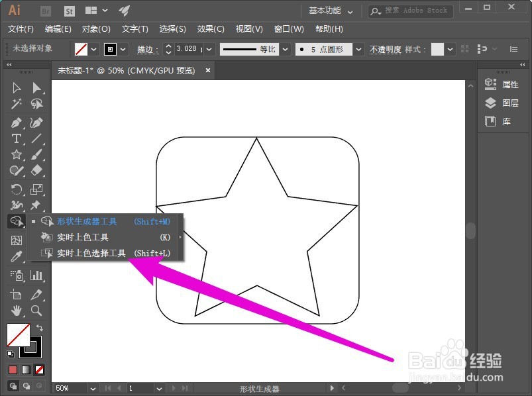Open the 视图(V) menu
The image size is (532, 396).
pyautogui.click(x=249, y=29)
